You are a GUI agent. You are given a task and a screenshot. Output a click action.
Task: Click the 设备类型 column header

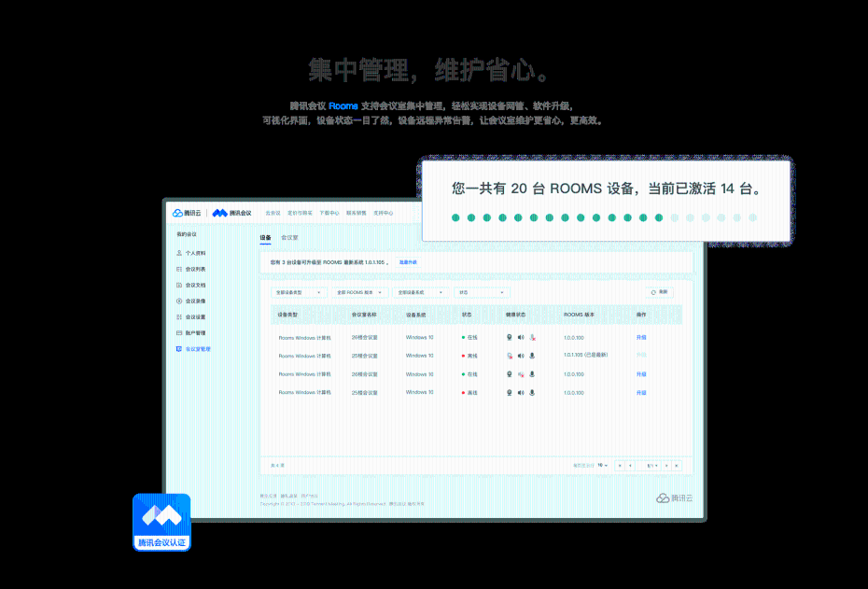pos(287,315)
